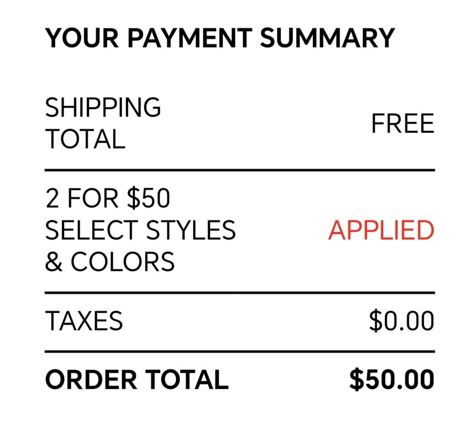Select the Order Total label
Viewport: 476px width, 448px height.
coord(137,379)
